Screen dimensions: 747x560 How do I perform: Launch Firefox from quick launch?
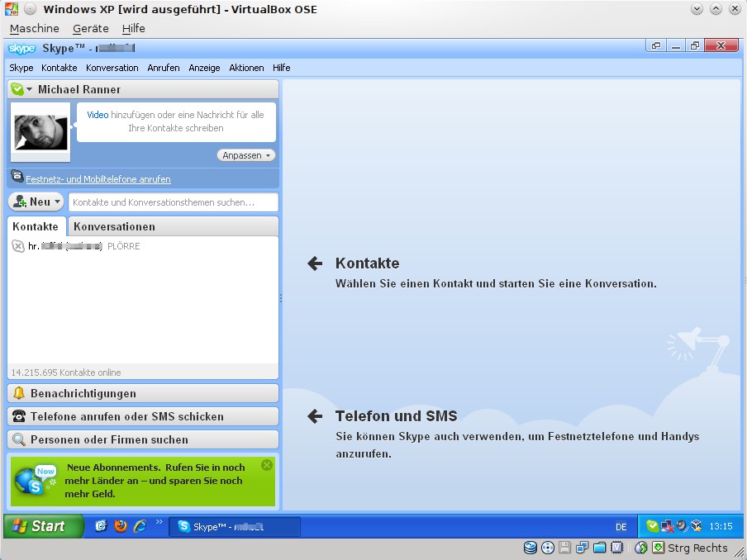click(x=121, y=526)
